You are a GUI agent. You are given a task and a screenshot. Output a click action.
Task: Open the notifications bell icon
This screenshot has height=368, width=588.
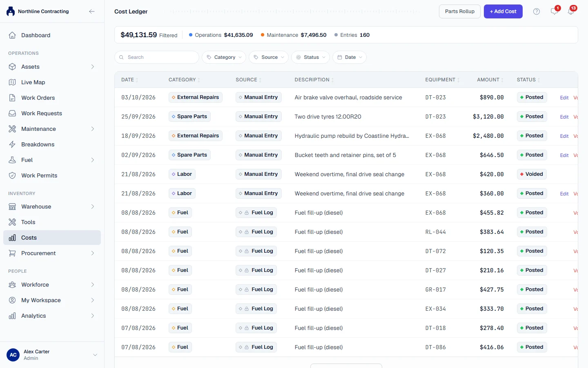[x=571, y=11]
